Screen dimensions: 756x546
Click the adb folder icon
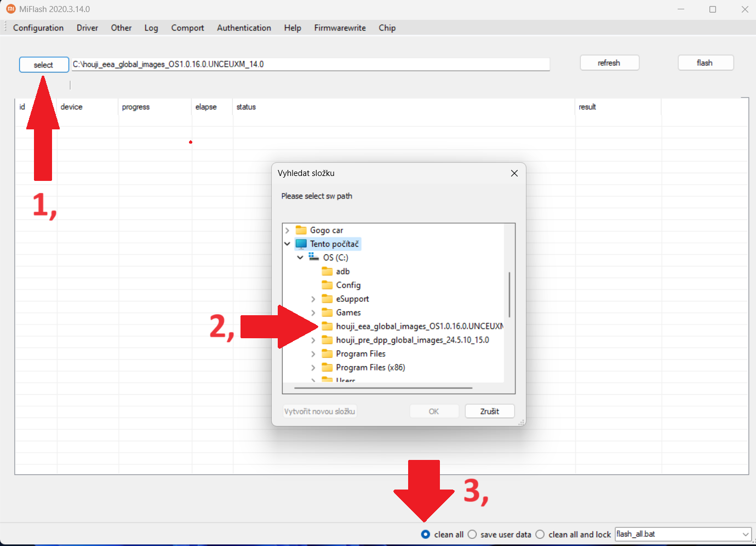(x=327, y=271)
